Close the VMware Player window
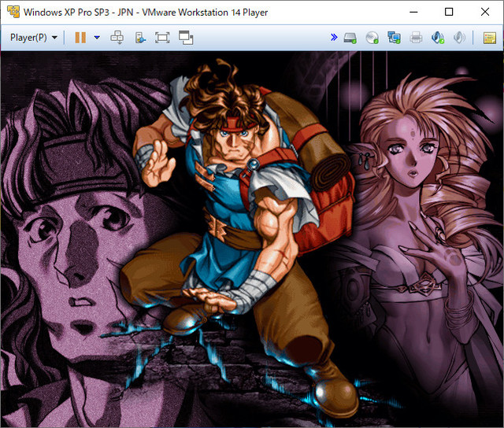The height and width of the screenshot is (428, 504). click(485, 12)
